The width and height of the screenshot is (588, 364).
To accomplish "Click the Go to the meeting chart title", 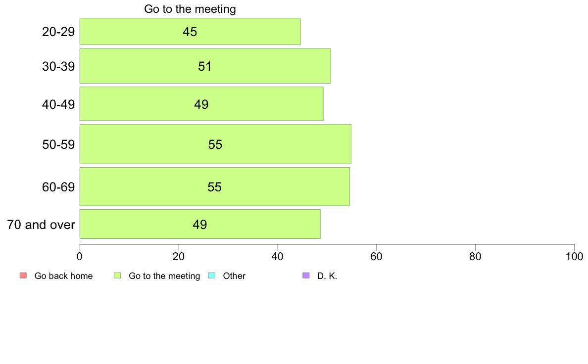I will tap(190, 9).
